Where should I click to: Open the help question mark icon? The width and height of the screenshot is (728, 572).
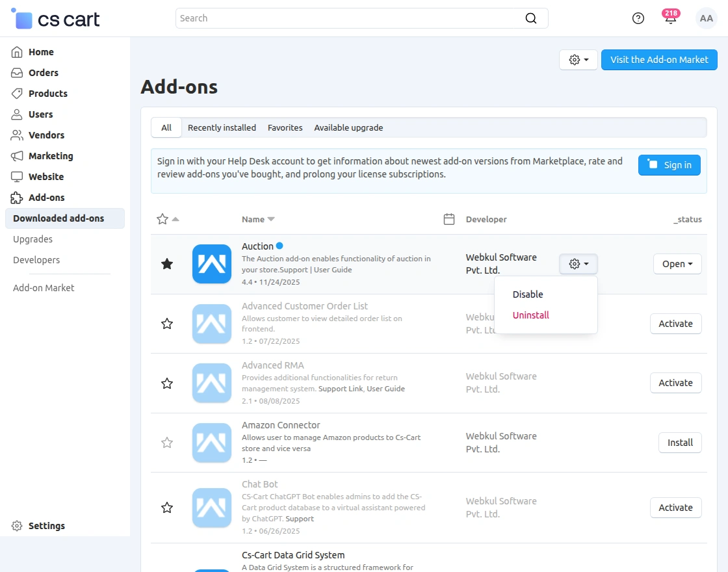tap(638, 18)
